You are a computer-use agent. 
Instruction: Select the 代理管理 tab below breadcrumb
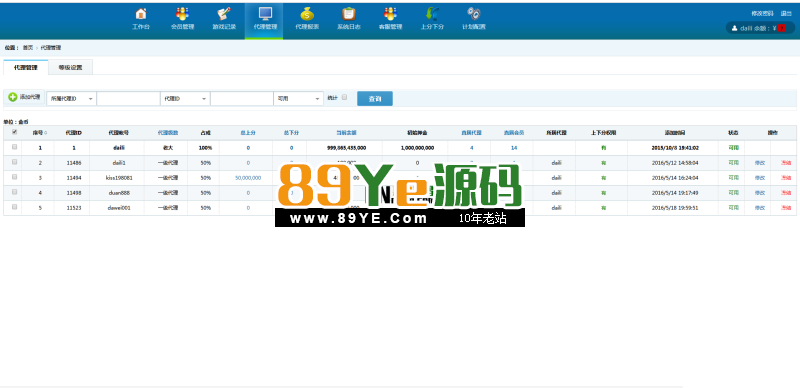tap(26, 67)
